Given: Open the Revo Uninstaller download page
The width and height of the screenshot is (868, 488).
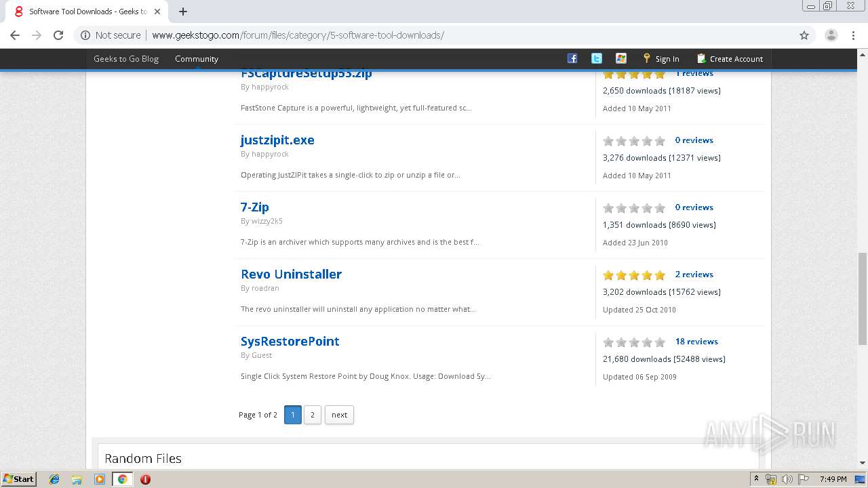Looking at the screenshot, I should pos(291,274).
